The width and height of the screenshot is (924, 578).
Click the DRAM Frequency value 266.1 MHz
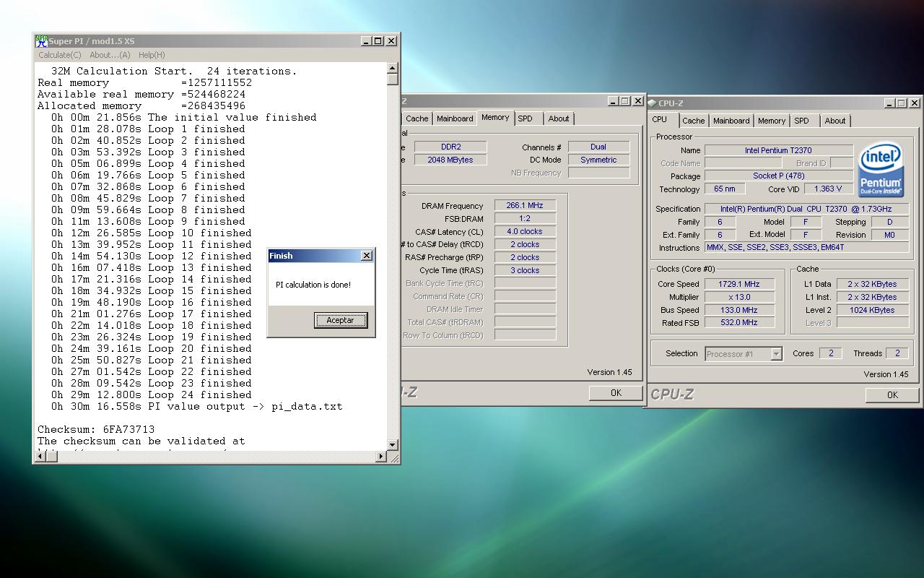(525, 206)
